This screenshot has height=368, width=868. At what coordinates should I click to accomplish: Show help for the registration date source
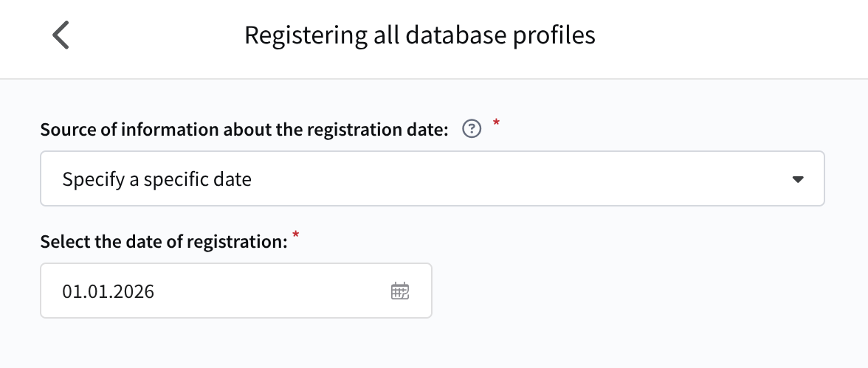pos(472,130)
